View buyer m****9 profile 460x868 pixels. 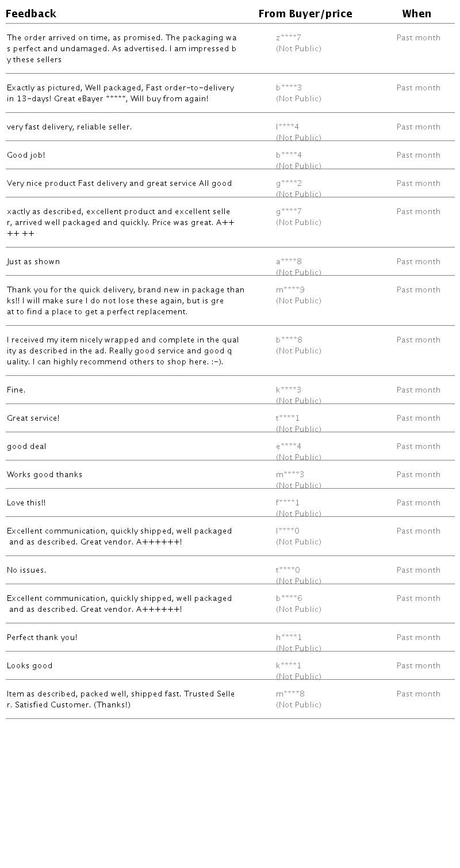[x=290, y=290]
